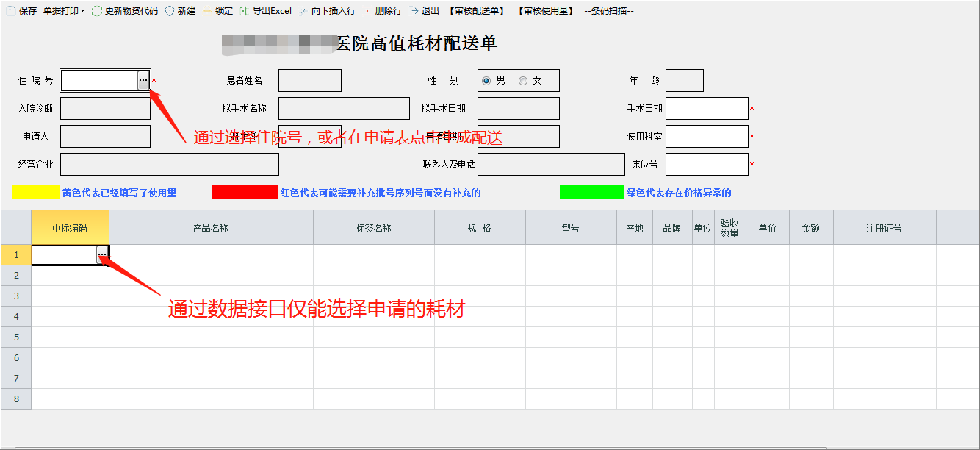Click the 拟手术日期 field
This screenshot has width=980, height=450.
(519, 108)
